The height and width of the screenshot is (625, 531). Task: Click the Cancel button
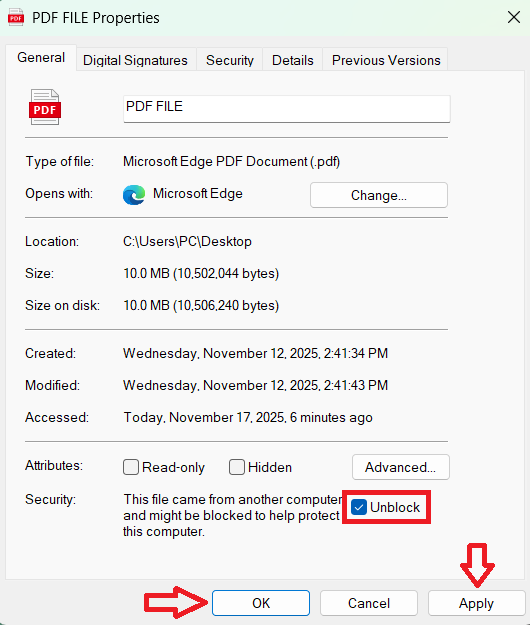click(369, 603)
